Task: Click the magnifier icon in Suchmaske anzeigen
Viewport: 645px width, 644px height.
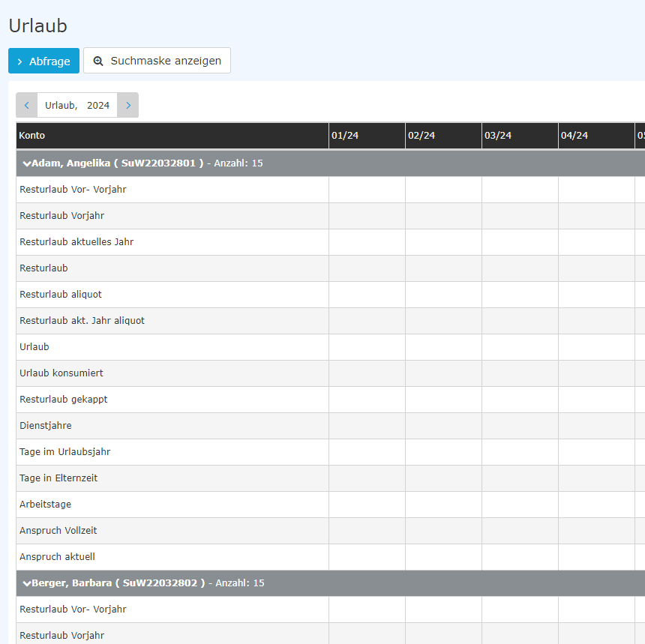Action: pyautogui.click(x=98, y=61)
